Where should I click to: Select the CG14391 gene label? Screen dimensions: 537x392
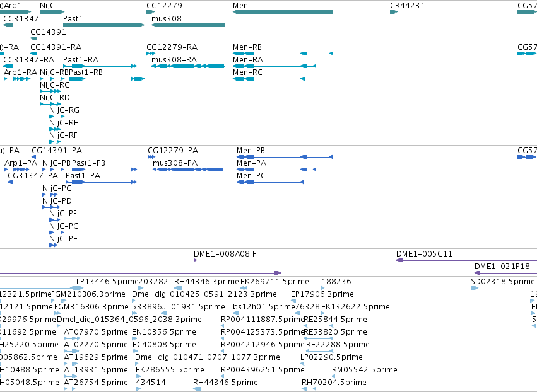(49, 32)
